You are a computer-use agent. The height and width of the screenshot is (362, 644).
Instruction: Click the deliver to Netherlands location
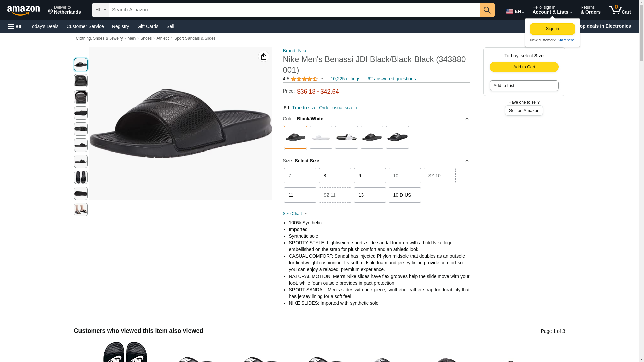(64, 10)
